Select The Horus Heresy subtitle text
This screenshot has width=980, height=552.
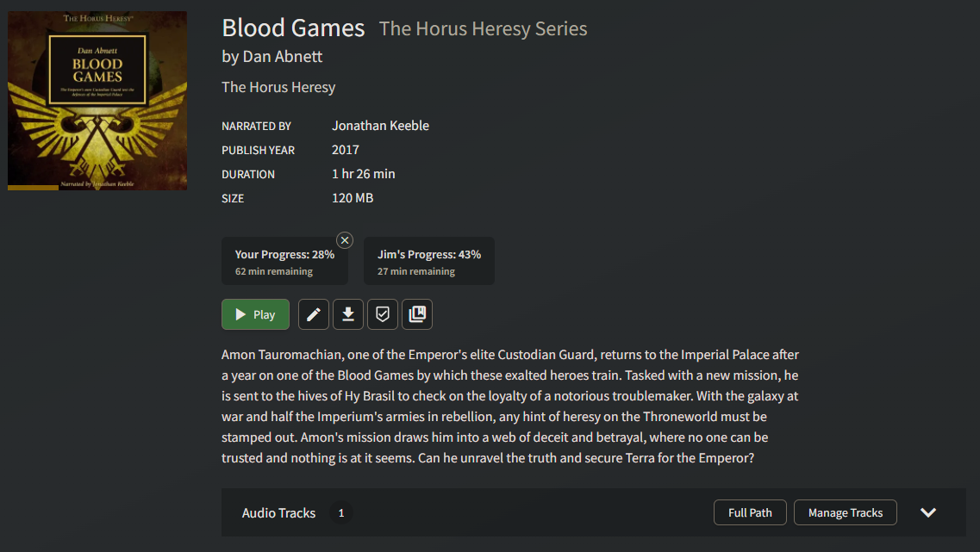(x=278, y=88)
